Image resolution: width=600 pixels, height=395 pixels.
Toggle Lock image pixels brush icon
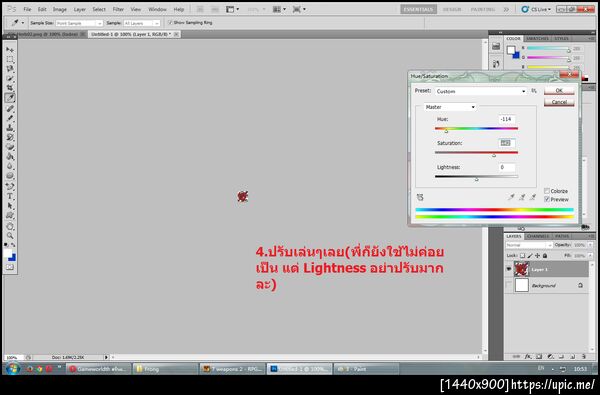(x=530, y=256)
